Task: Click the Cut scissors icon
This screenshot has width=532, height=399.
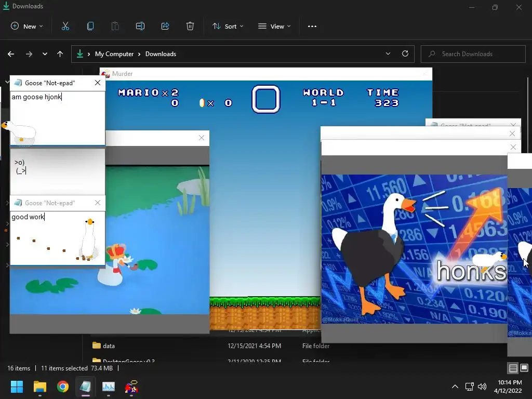Action: (x=65, y=26)
